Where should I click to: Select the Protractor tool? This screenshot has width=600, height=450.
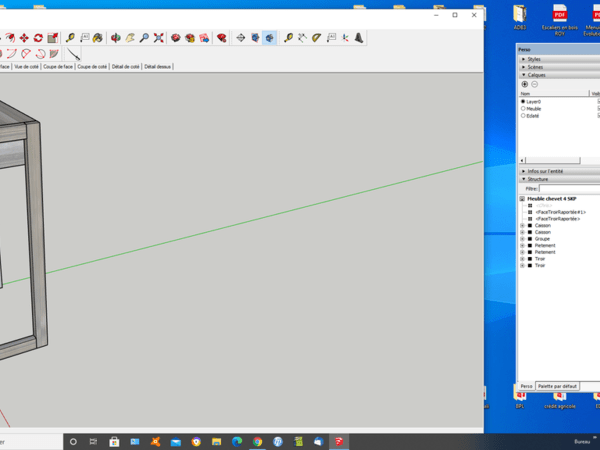pos(316,38)
